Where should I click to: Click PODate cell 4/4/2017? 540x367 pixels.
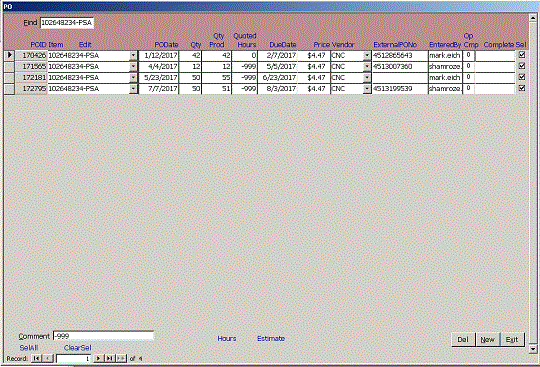click(x=159, y=66)
